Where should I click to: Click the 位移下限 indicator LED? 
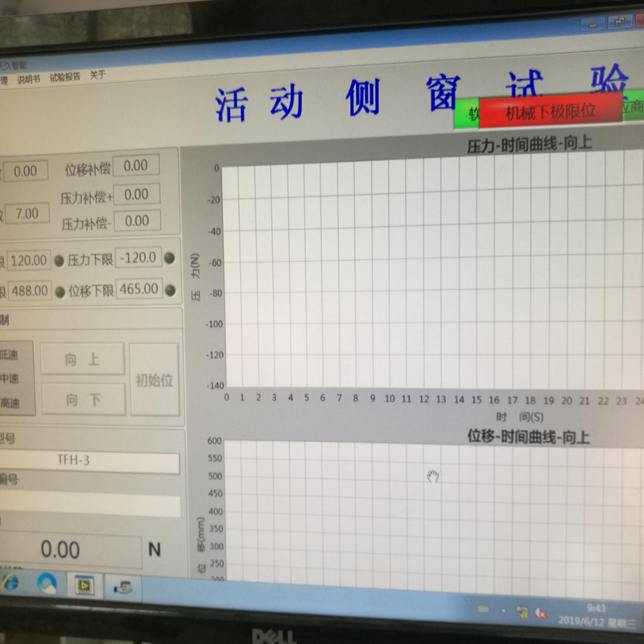[x=170, y=289]
